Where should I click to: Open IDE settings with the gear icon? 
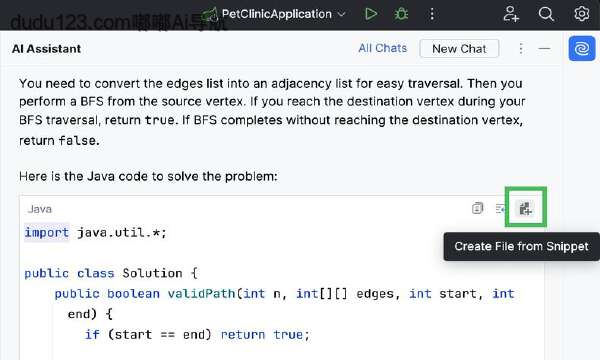pyautogui.click(x=582, y=14)
